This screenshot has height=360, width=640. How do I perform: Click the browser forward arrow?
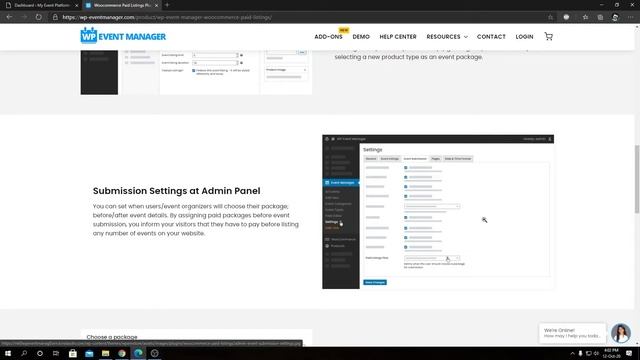(24, 17)
